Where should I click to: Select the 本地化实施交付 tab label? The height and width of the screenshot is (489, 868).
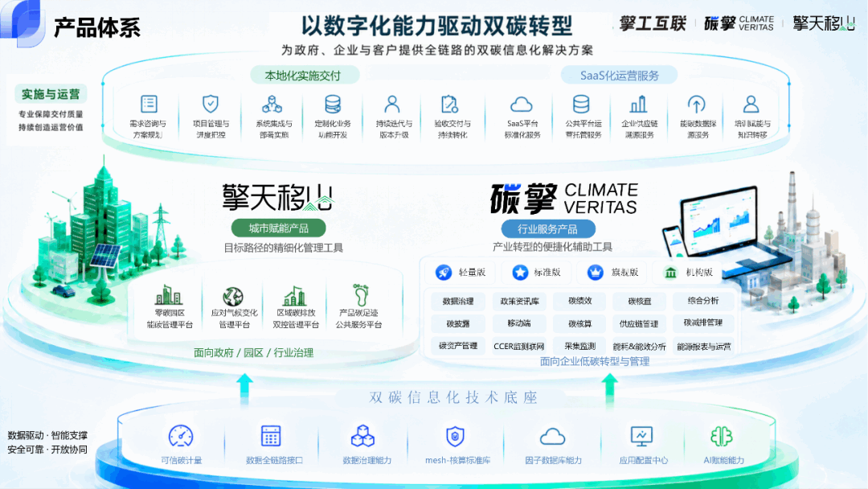coord(303,76)
